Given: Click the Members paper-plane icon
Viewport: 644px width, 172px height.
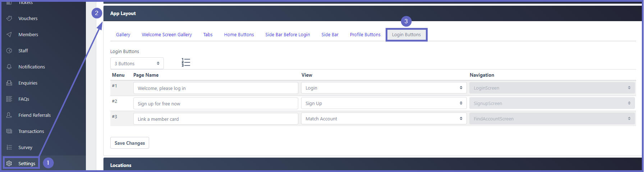Looking at the screenshot, I should (9, 34).
